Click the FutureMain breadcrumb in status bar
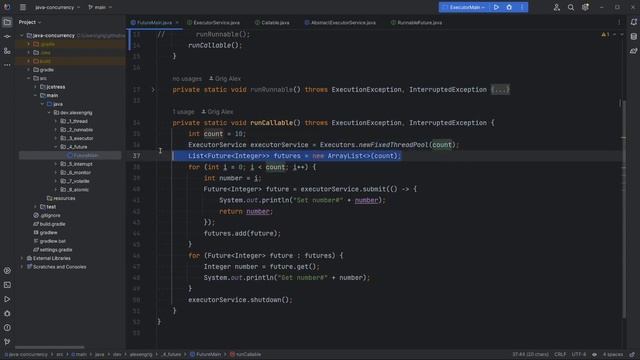 coord(206,354)
